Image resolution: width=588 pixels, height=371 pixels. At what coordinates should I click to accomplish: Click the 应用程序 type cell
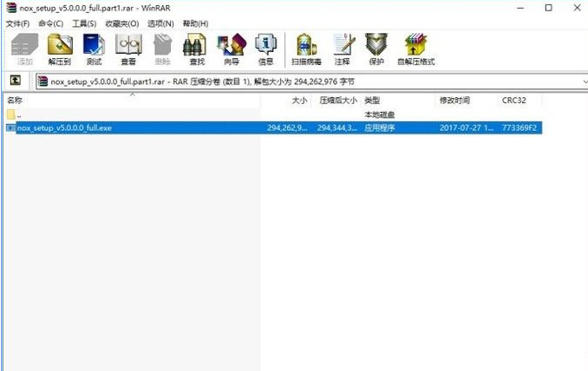click(380, 127)
